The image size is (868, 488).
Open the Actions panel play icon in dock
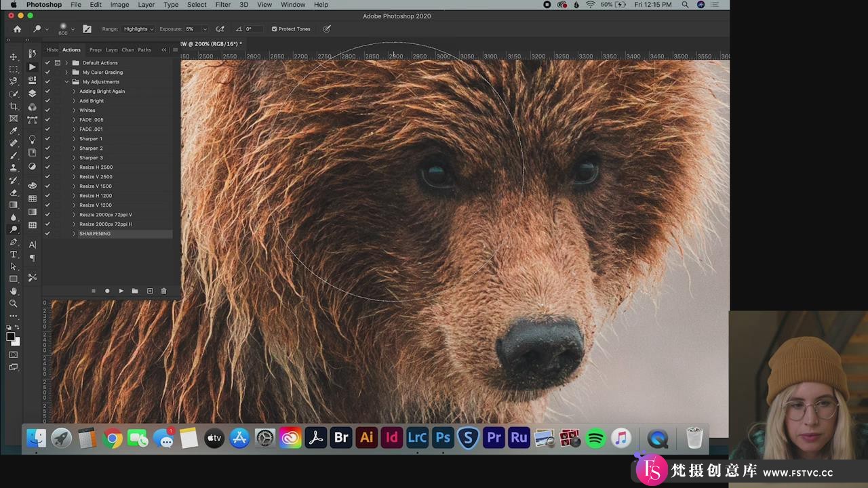pos(32,67)
